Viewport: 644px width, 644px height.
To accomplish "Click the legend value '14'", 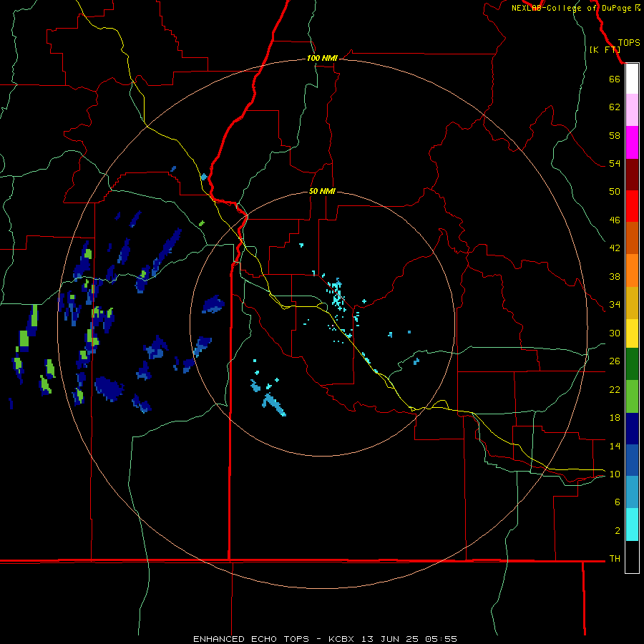I will [615, 446].
